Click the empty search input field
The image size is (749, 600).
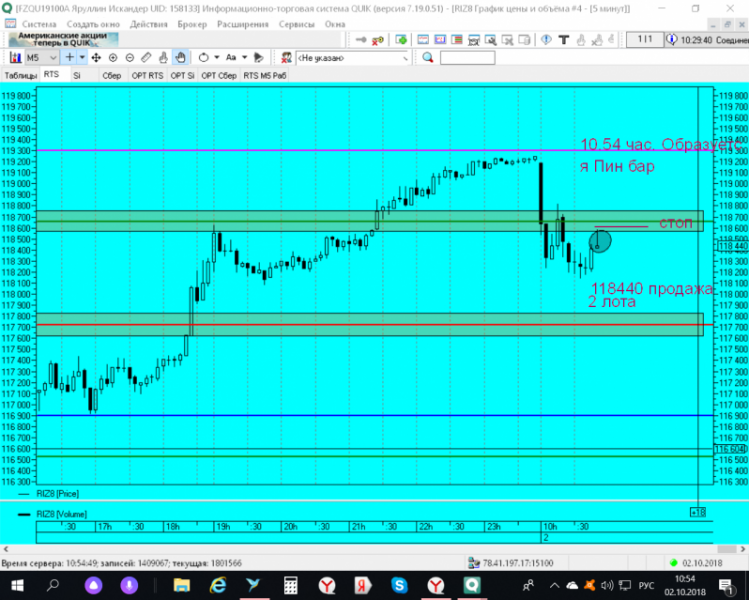(x=467, y=58)
